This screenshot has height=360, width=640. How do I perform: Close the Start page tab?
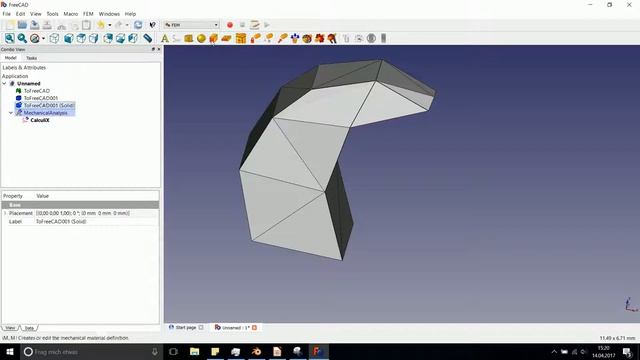tap(201, 327)
